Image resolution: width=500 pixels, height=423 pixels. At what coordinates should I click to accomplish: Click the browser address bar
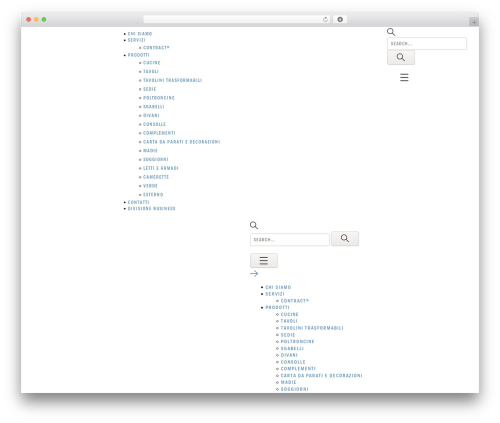click(233, 19)
